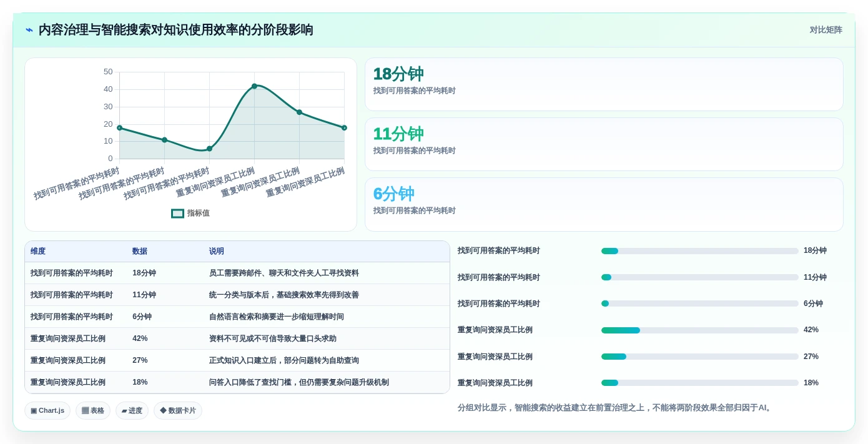Image resolution: width=868 pixels, height=444 pixels.
Task: Click the 表格 tag chip
Action: pos(93,410)
